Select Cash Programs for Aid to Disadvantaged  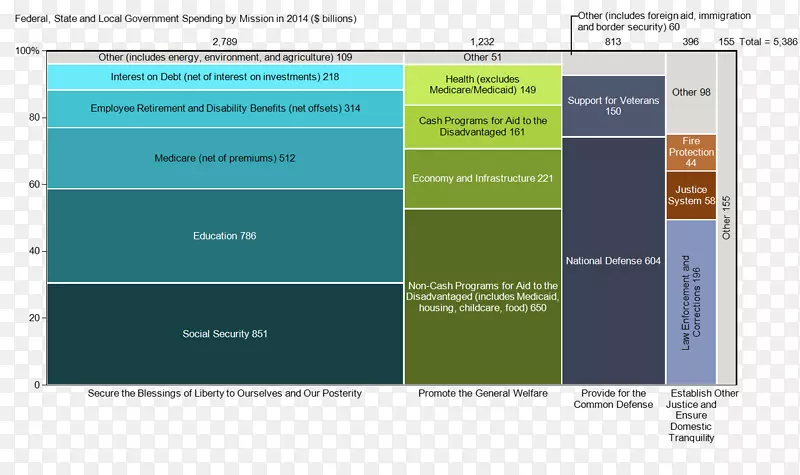[x=483, y=126]
